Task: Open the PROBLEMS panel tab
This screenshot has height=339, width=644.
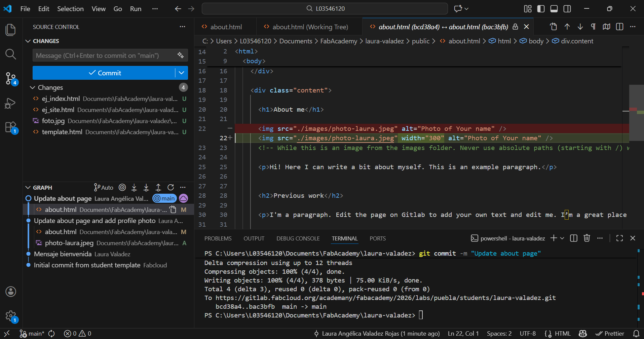Action: 218,238
